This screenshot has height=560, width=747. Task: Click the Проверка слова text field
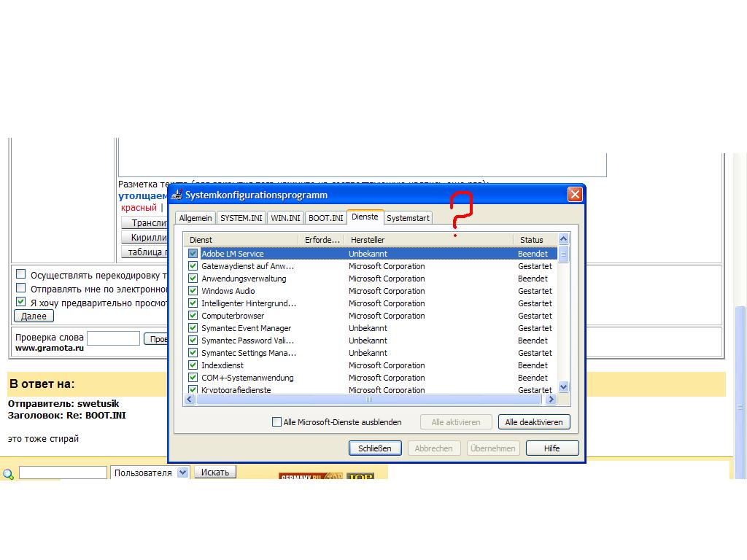point(113,338)
